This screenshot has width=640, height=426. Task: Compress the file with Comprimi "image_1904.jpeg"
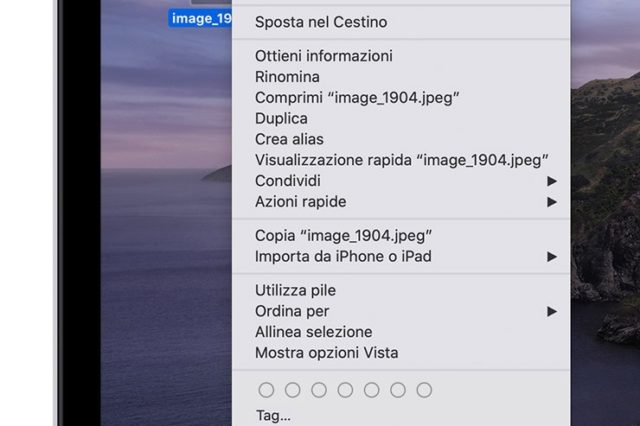click(x=356, y=97)
